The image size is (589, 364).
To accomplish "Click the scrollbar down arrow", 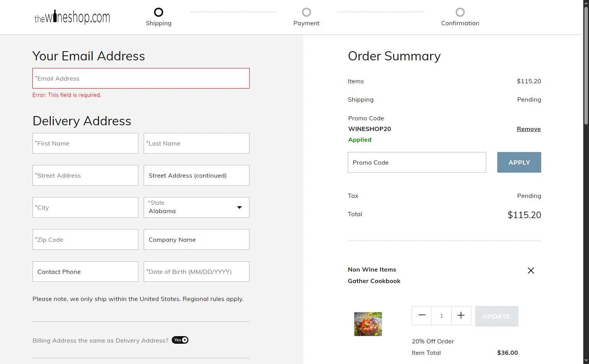I will 586,361.
